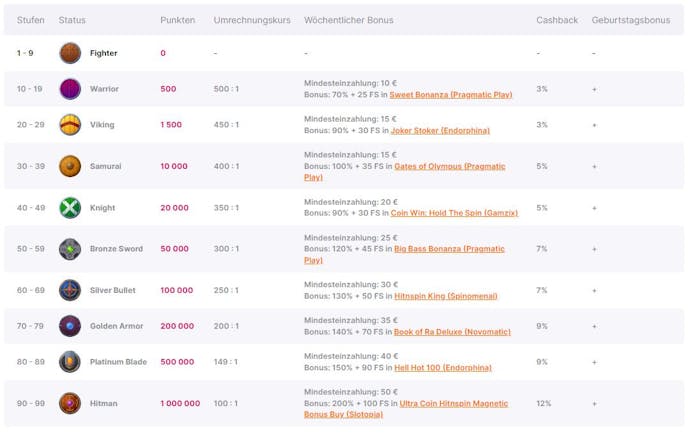Click the Golden Armor badge icon
Viewport: 700px width, 433px height.
(x=70, y=326)
